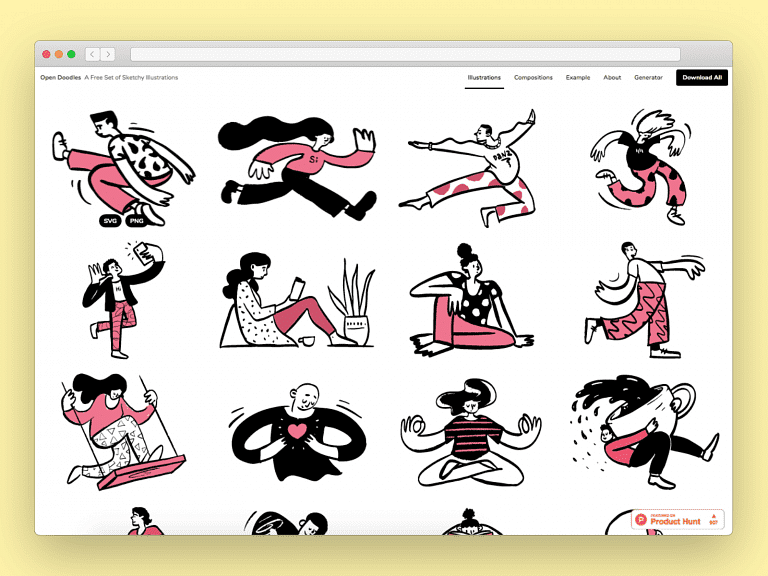Open the About page link
Image resolution: width=768 pixels, height=576 pixels.
pyautogui.click(x=612, y=77)
